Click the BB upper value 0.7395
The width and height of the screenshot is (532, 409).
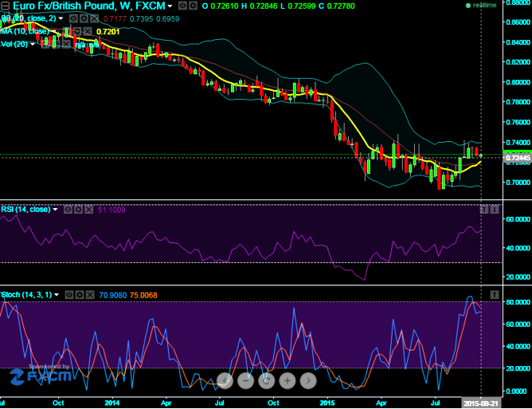(142, 18)
